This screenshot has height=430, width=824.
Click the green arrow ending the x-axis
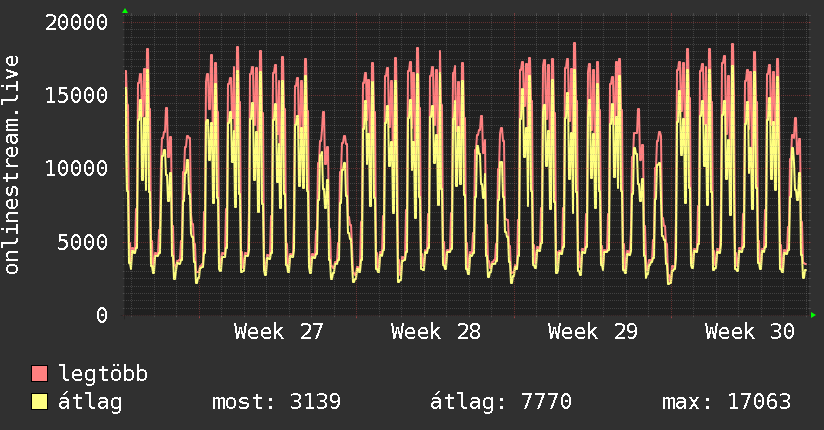[x=813, y=315]
